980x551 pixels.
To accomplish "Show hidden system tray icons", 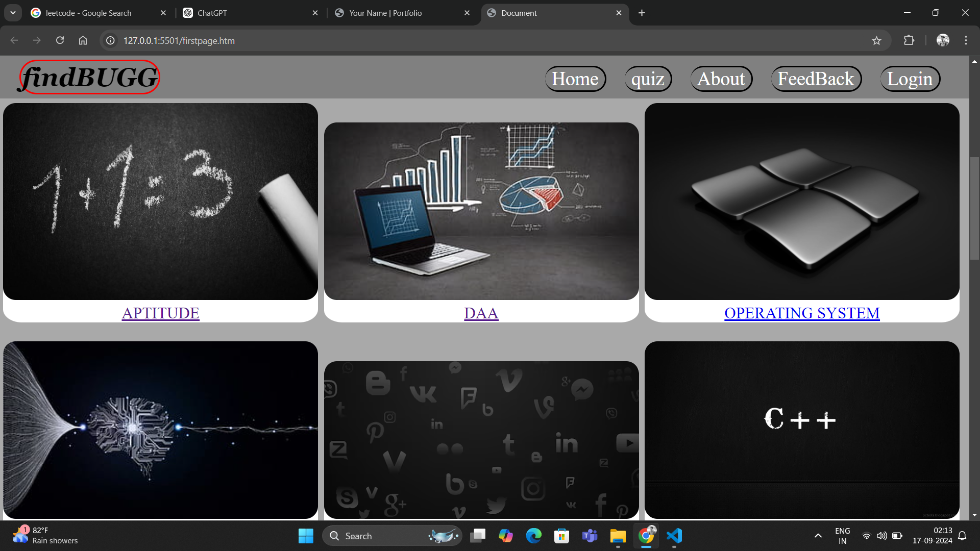I will coord(818,536).
